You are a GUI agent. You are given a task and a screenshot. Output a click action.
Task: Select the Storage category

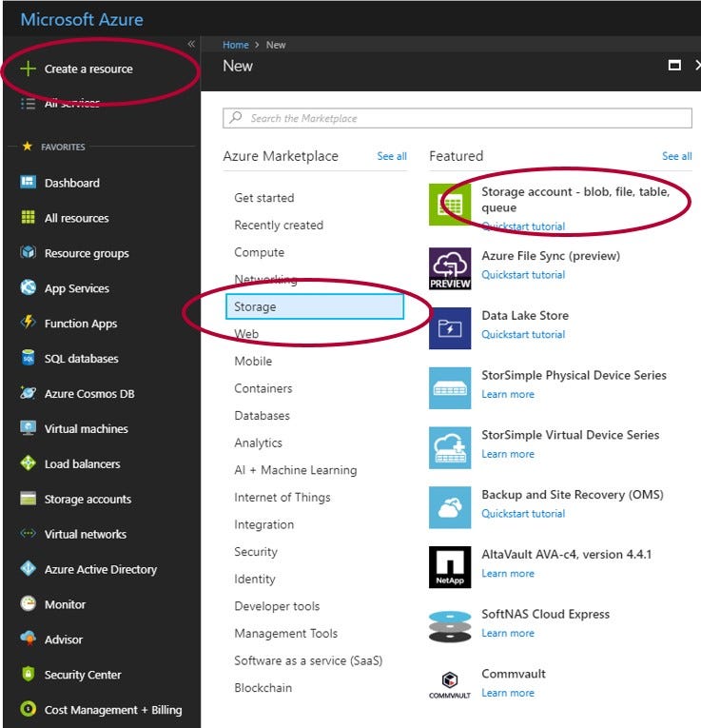[x=315, y=306]
